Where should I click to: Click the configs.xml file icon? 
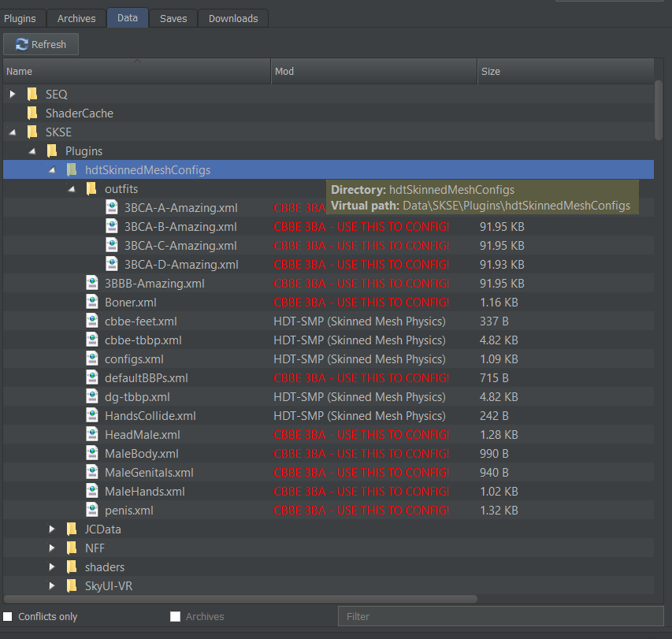click(x=92, y=358)
